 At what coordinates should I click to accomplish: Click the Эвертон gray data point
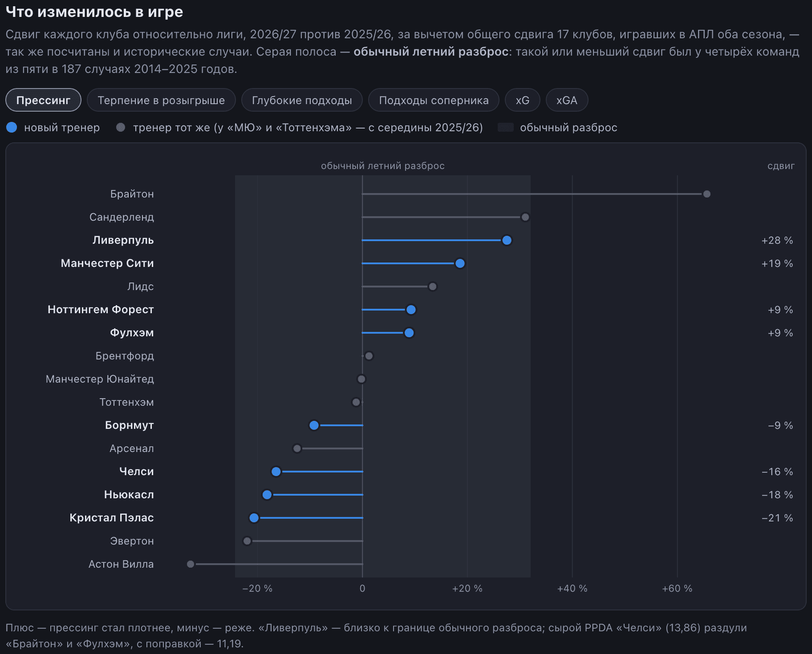(x=247, y=541)
